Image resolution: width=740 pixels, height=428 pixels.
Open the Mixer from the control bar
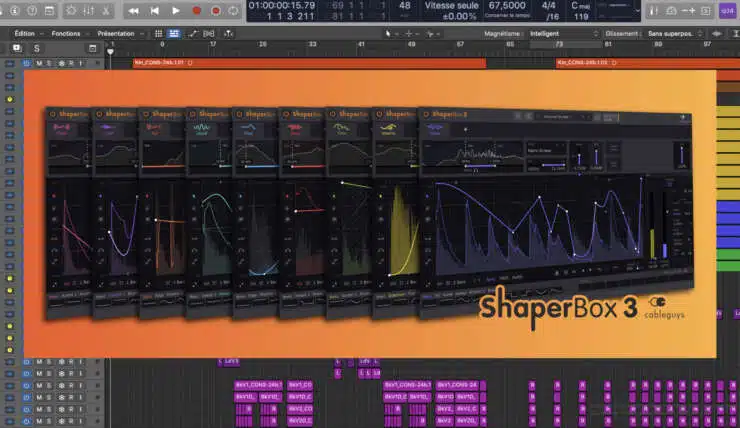pyautogui.click(x=89, y=10)
